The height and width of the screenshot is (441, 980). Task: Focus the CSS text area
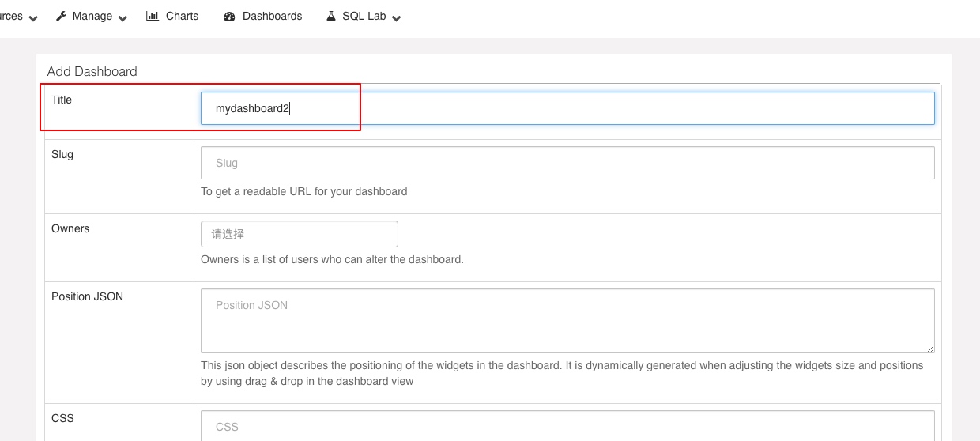tap(567, 425)
